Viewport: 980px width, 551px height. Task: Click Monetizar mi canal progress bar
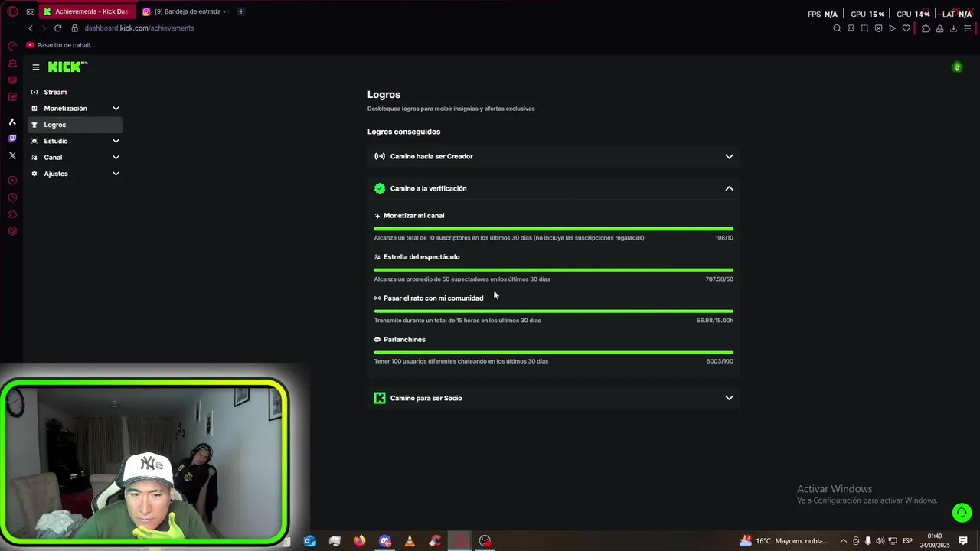click(554, 229)
